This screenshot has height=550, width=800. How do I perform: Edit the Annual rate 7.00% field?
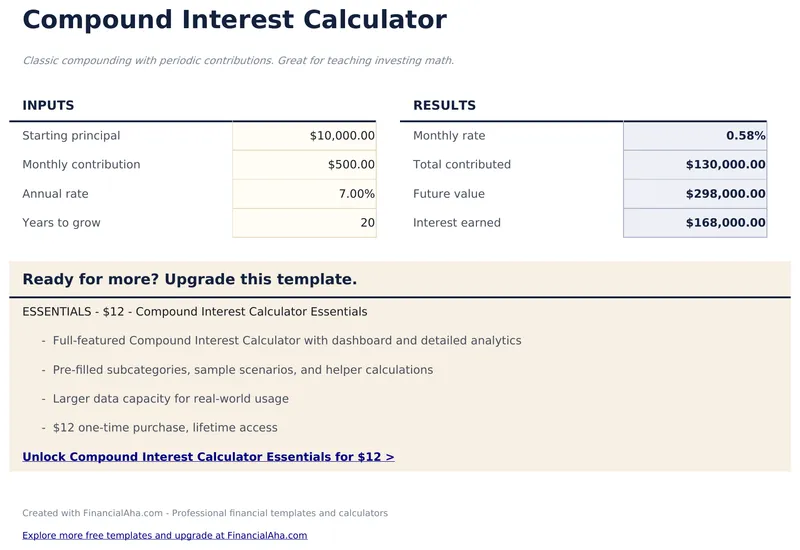[304, 194]
